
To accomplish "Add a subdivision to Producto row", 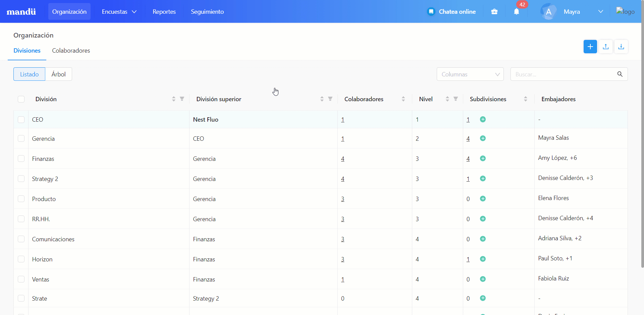I will pos(483,199).
